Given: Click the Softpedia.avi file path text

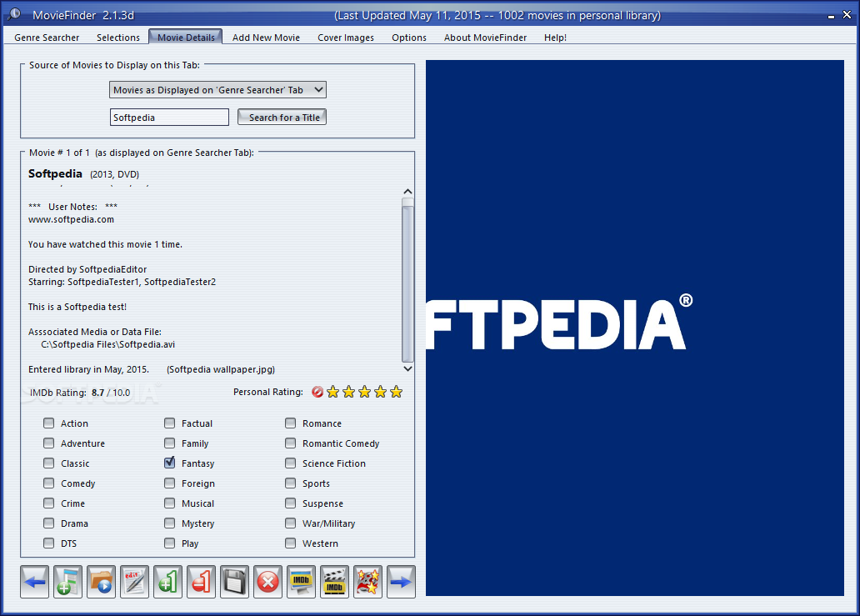Looking at the screenshot, I should (x=108, y=344).
